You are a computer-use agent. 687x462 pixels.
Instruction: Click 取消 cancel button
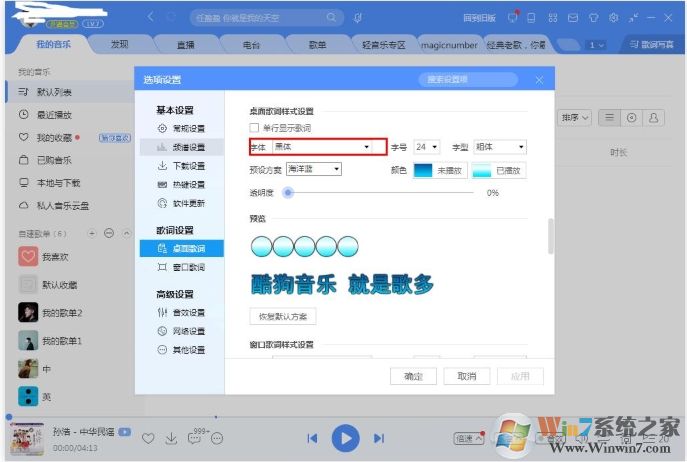coord(467,376)
